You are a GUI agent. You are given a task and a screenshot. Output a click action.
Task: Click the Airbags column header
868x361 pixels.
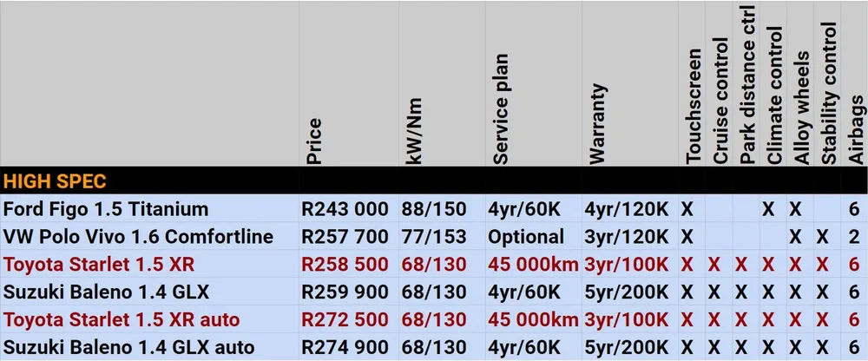click(x=857, y=132)
